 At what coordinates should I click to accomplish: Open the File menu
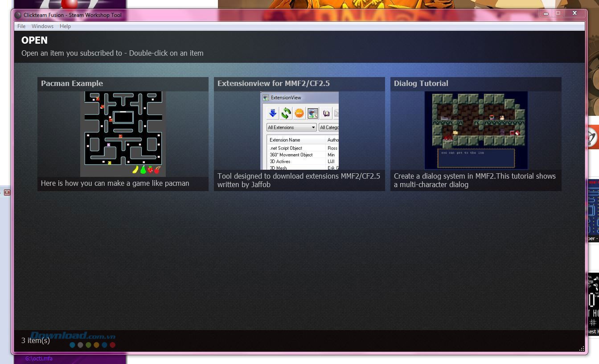(x=21, y=26)
